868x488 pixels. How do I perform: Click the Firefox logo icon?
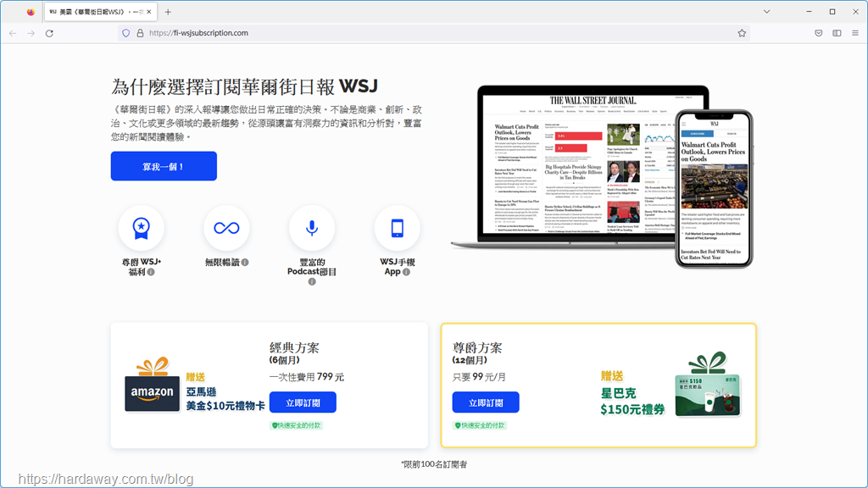[x=31, y=12]
